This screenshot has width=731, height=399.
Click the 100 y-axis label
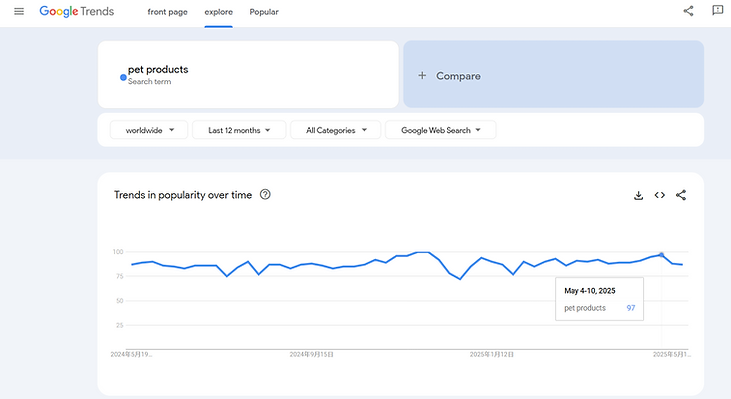[x=118, y=252]
